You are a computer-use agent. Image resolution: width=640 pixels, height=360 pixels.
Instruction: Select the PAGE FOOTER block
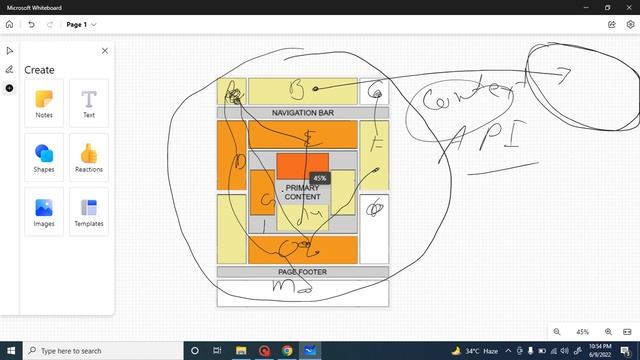pos(303,272)
